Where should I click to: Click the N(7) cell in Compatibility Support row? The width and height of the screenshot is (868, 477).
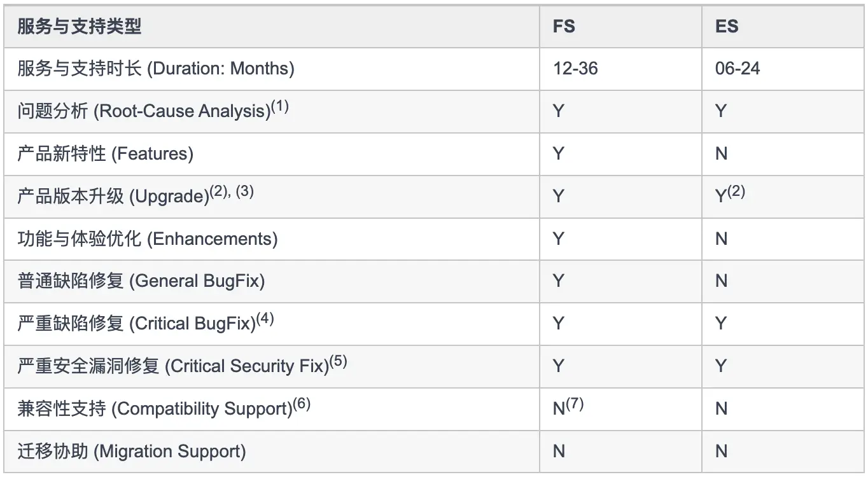568,407
